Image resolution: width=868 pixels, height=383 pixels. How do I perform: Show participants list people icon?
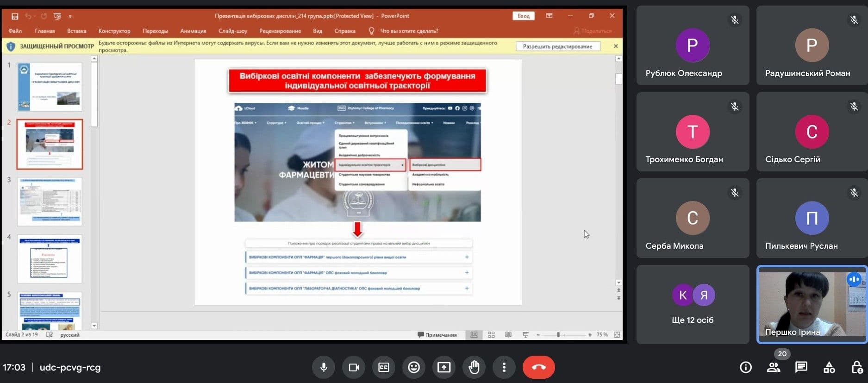774,367
